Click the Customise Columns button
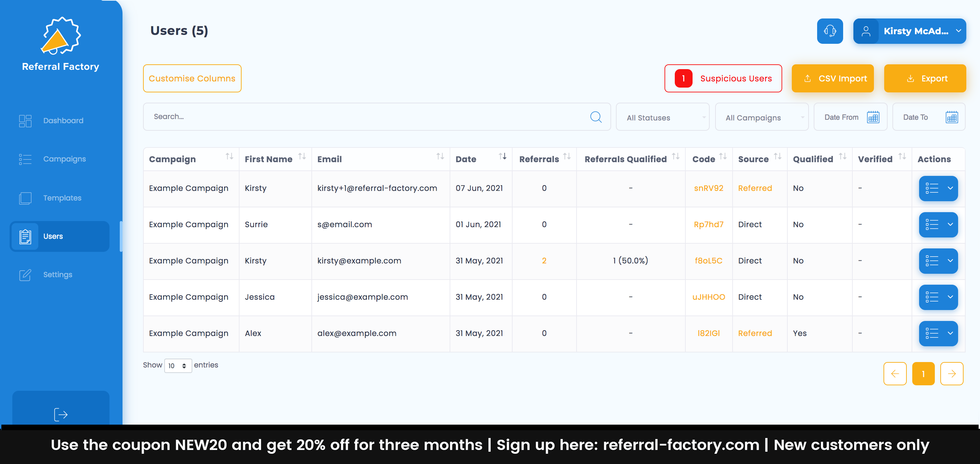This screenshot has height=464, width=980. click(x=192, y=78)
